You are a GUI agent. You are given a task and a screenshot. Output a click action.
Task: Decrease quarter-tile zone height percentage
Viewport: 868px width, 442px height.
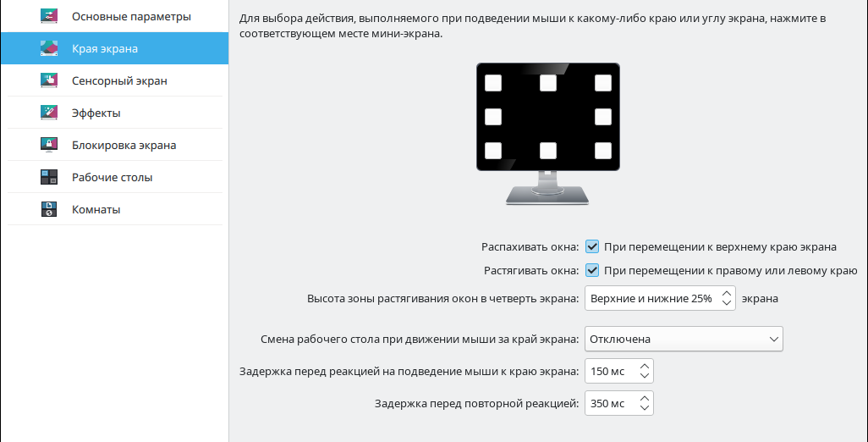(727, 303)
